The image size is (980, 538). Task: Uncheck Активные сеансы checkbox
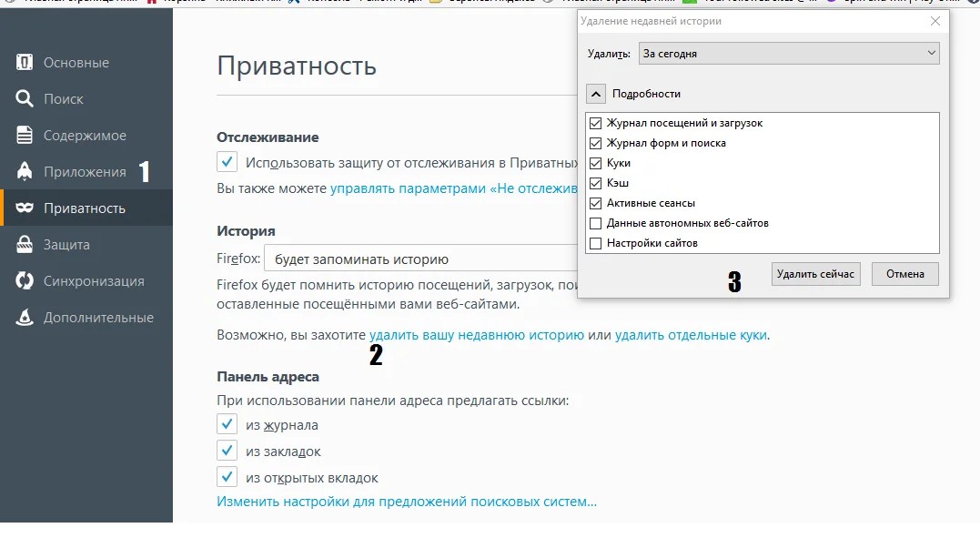pyautogui.click(x=596, y=203)
